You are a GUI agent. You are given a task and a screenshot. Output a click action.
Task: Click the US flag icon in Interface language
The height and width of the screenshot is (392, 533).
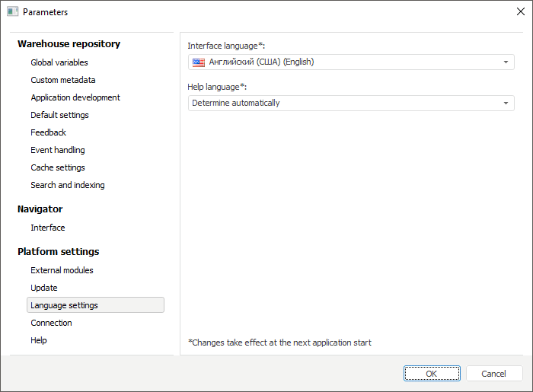point(199,62)
